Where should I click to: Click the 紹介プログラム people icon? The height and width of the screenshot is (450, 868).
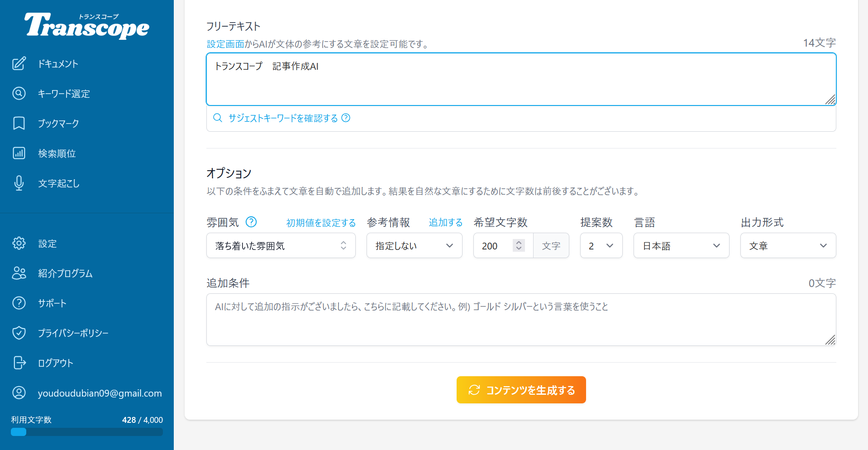[x=19, y=273]
